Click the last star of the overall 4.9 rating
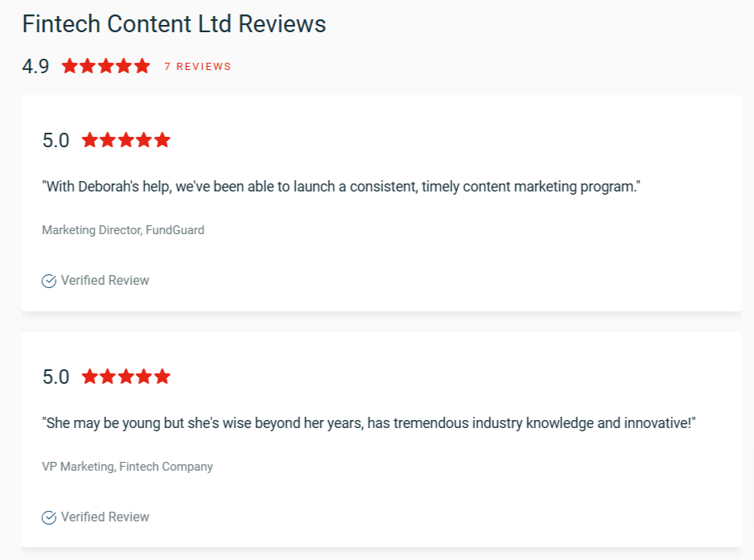Screen dimensions: 754x560 tap(142, 66)
